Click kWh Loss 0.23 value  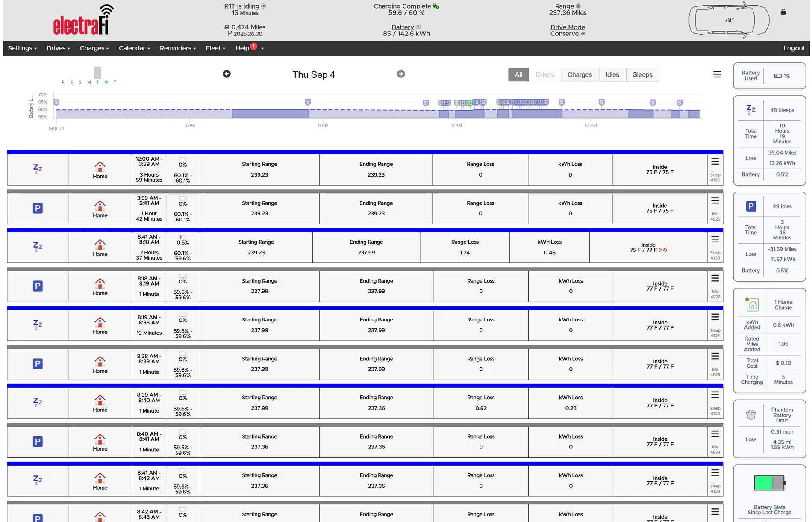pos(571,408)
